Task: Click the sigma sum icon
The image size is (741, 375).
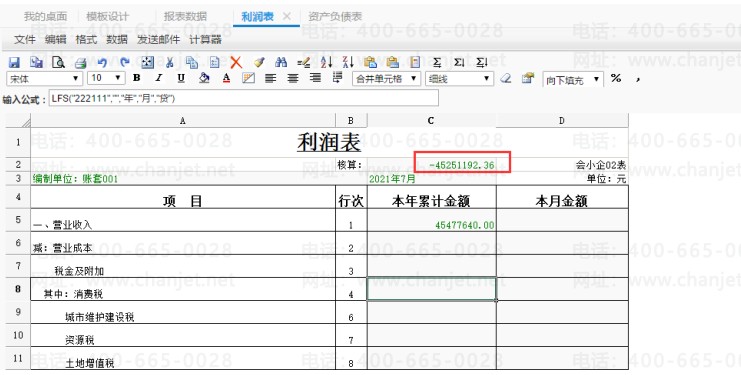Action: pos(437,62)
